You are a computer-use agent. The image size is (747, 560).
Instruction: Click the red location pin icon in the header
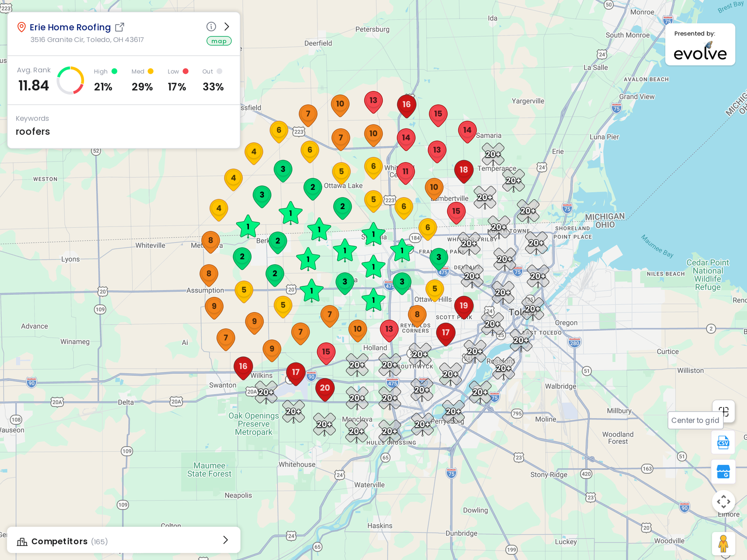(x=21, y=27)
